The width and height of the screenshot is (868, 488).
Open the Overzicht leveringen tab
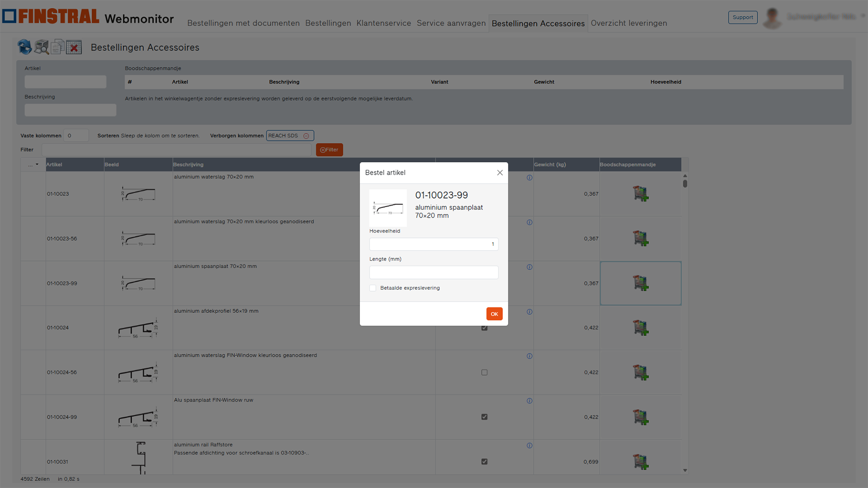coord(629,23)
